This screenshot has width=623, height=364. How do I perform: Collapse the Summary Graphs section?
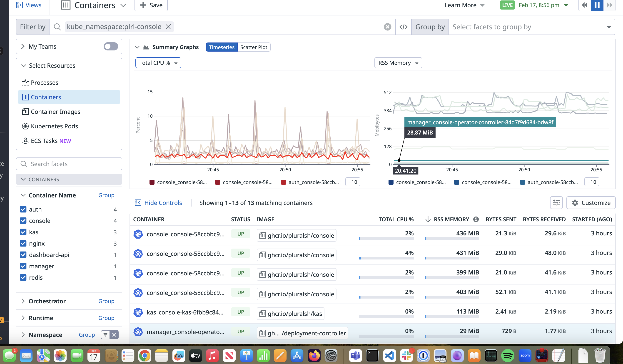pos(137,47)
